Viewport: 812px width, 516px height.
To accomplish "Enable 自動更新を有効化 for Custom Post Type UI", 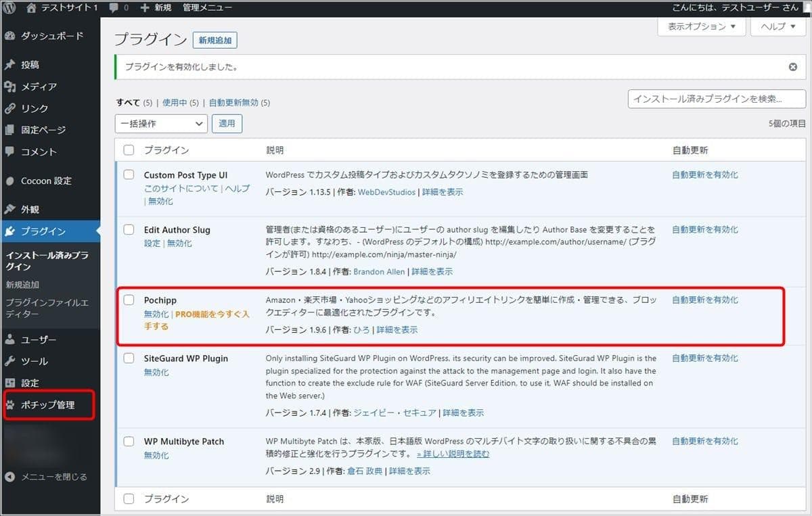I will click(x=705, y=174).
